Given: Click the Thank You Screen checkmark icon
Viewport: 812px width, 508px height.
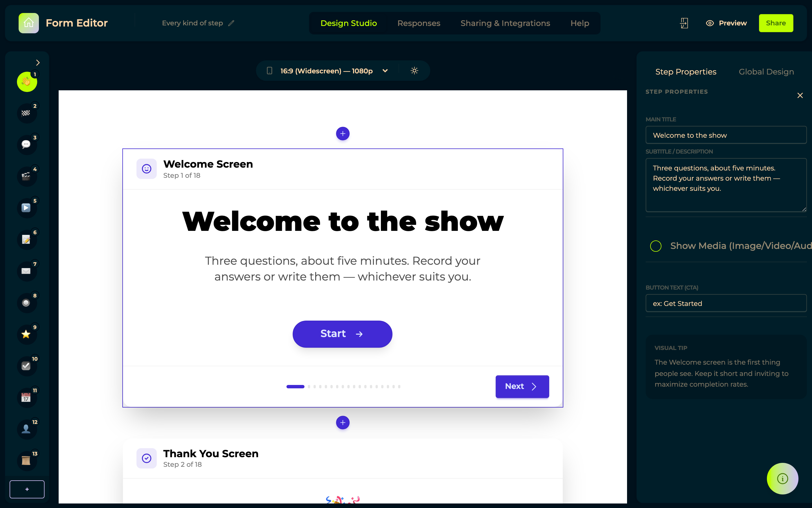Looking at the screenshot, I should pos(146,458).
